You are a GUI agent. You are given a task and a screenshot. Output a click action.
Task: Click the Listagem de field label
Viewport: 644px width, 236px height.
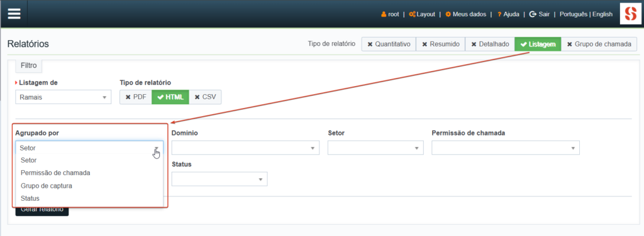38,82
